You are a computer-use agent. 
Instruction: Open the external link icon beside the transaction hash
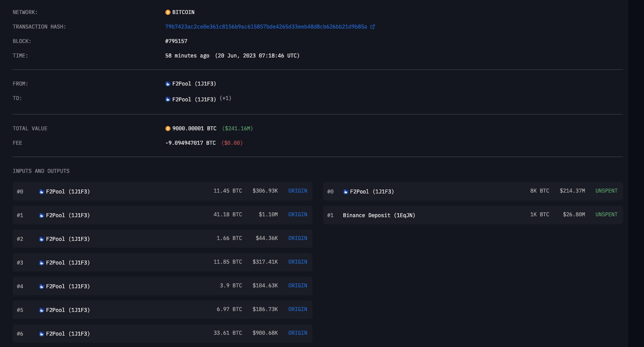[x=373, y=26]
